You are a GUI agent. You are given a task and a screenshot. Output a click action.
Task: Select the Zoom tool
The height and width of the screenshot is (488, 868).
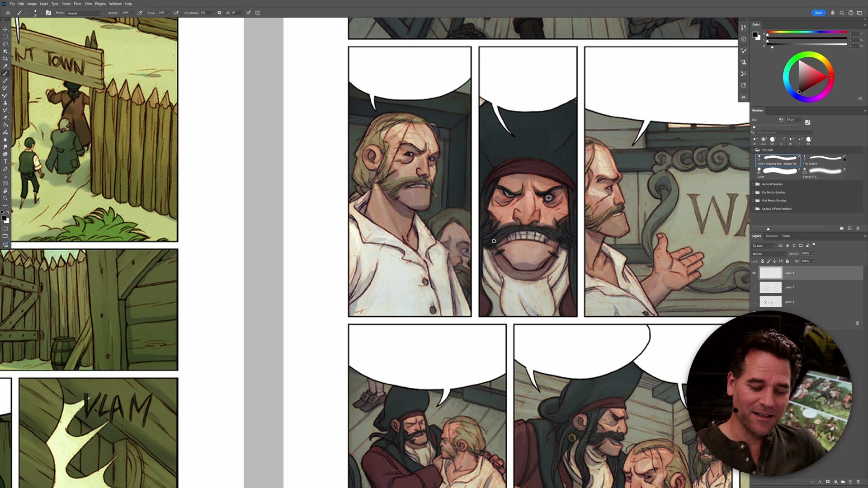(5, 198)
